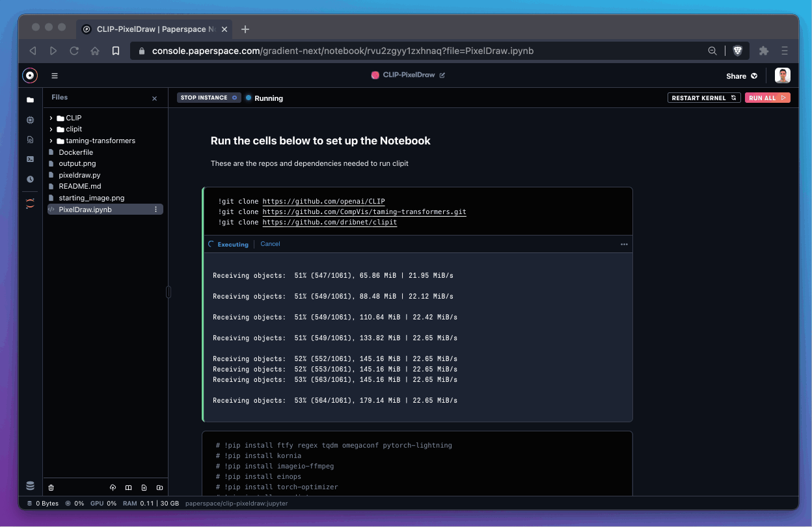This screenshot has height=527, width=812.
Task: Select PixelDraw.ipynb in the file list
Action: pyautogui.click(x=105, y=209)
